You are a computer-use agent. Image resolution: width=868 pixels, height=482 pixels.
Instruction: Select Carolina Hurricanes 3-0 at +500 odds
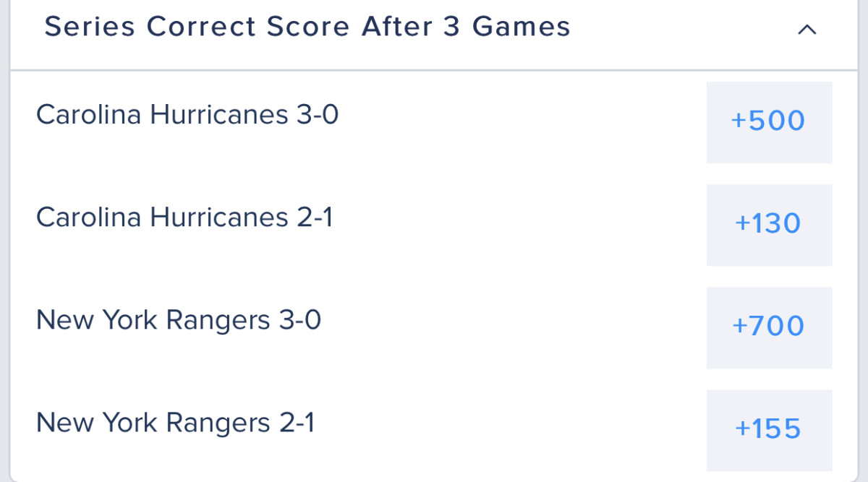coord(769,121)
